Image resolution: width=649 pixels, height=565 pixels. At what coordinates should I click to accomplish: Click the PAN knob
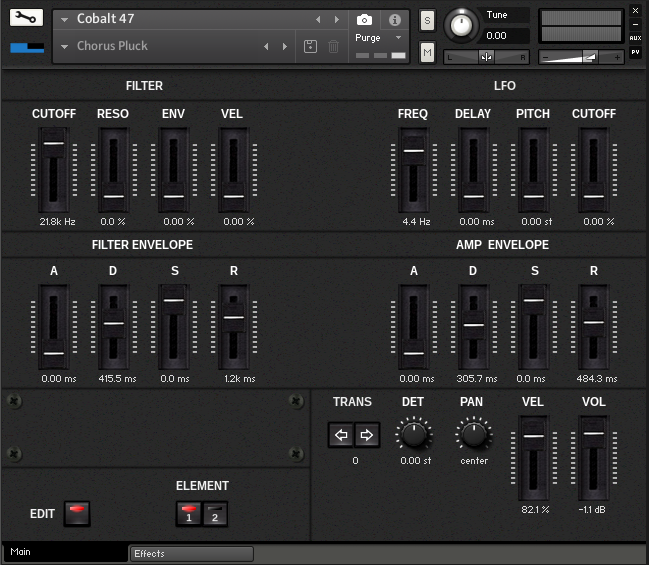click(x=474, y=435)
